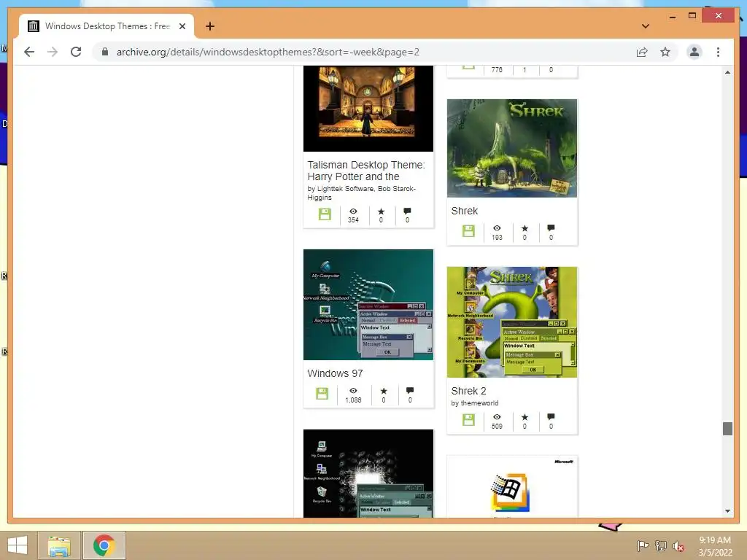Open the taskbar clock and date
This screenshot has height=560, width=747.
(715, 546)
